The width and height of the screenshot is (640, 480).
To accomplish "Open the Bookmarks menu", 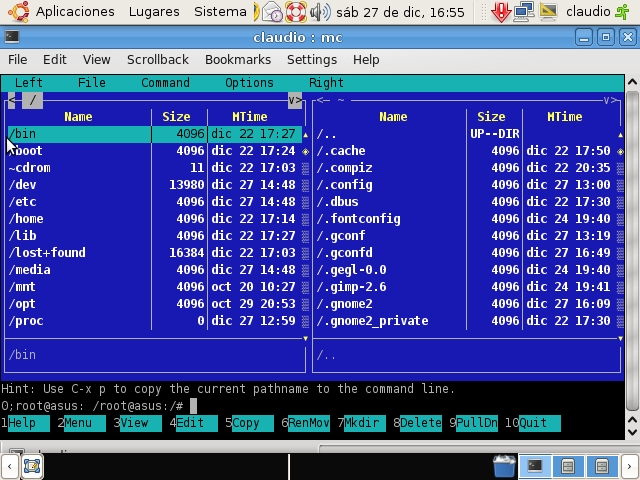I will (238, 60).
